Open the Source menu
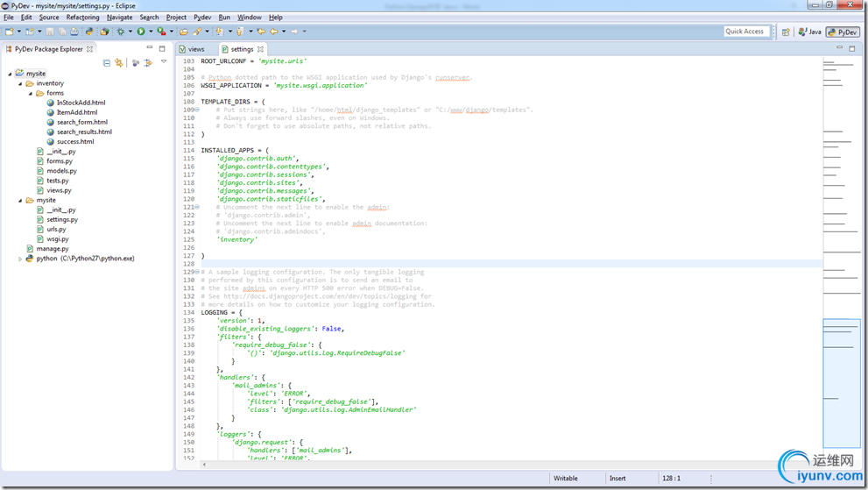 [49, 18]
